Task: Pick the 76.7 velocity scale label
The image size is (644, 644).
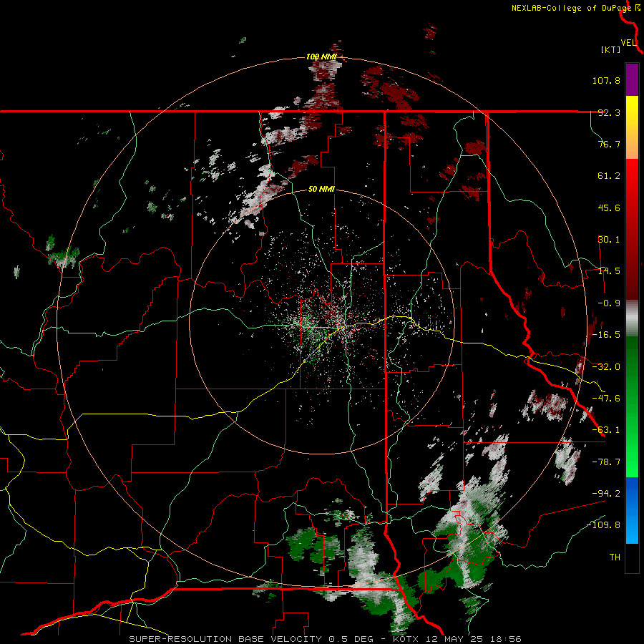Action: tap(609, 144)
